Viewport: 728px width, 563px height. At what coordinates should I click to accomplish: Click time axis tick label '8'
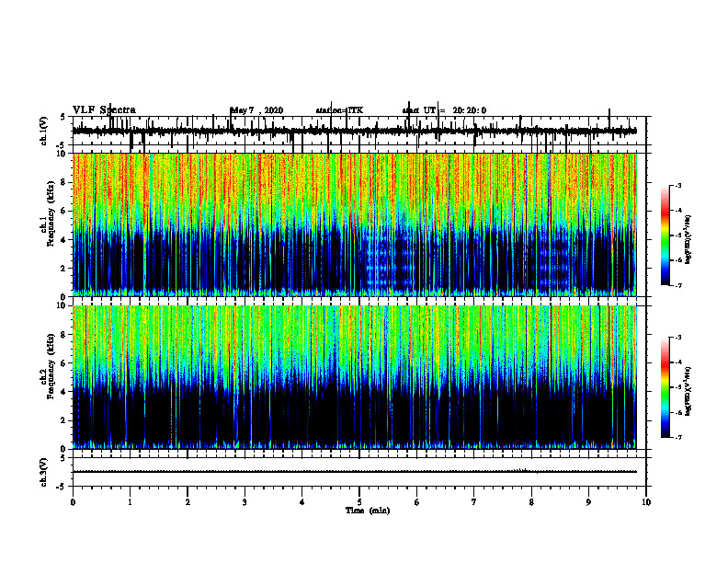pos(531,502)
